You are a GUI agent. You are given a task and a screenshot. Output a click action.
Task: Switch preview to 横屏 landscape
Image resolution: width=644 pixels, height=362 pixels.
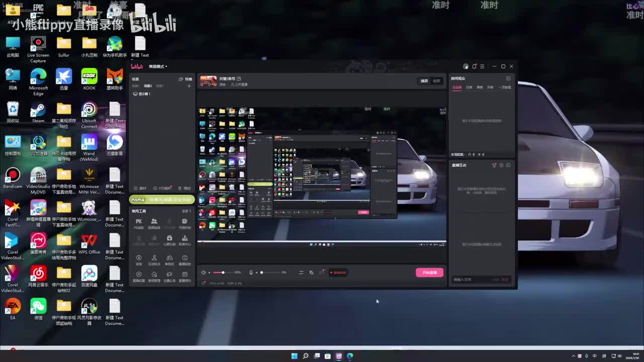click(x=425, y=81)
